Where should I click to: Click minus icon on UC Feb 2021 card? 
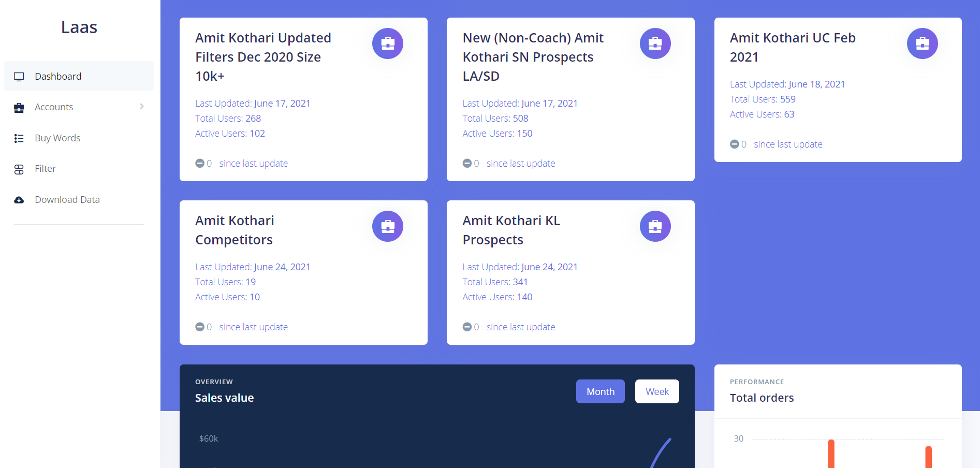(735, 144)
